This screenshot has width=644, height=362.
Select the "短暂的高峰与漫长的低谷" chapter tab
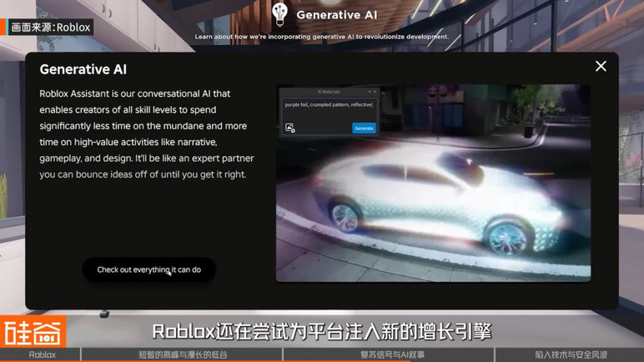(183, 354)
